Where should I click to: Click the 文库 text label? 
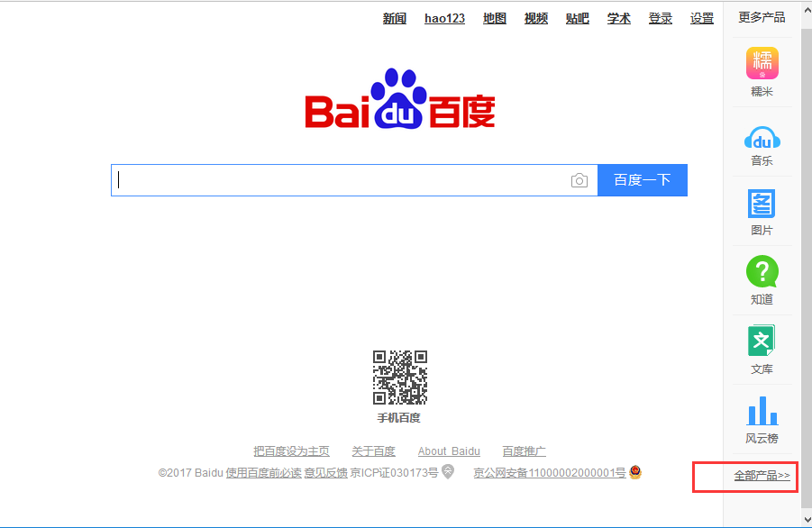pos(762,369)
